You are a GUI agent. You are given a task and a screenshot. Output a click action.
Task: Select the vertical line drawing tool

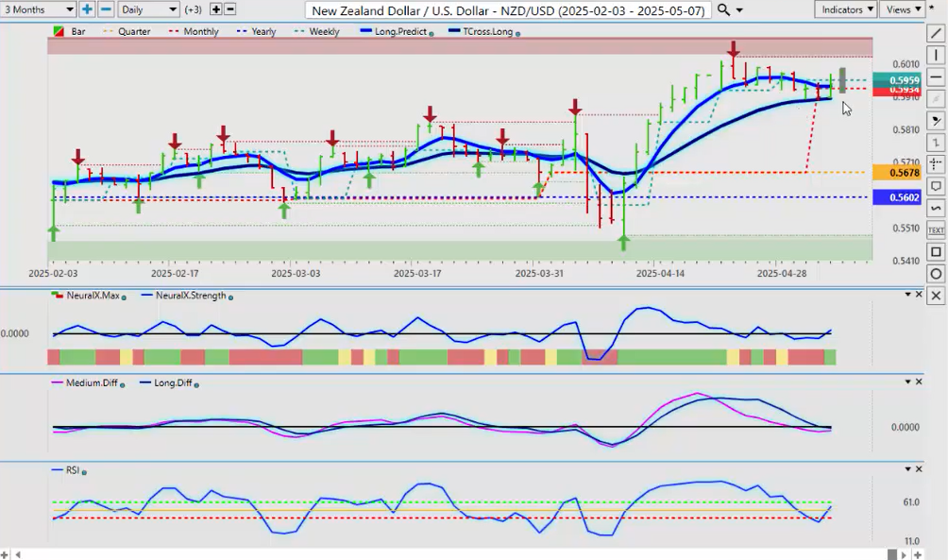point(936,56)
